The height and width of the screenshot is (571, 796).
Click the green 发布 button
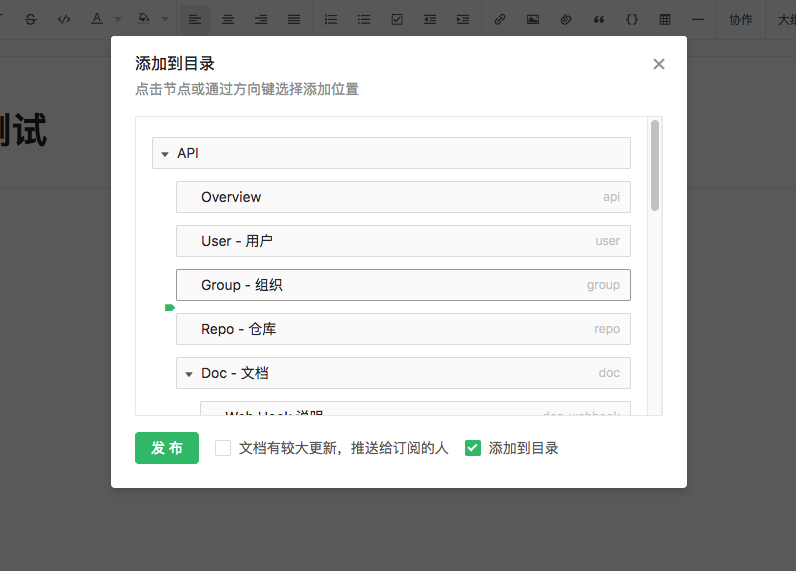pos(167,448)
